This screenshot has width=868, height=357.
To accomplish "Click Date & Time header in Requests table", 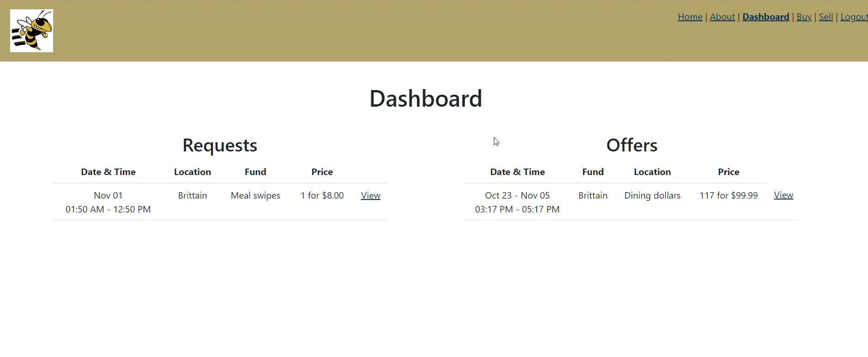I will tap(108, 172).
